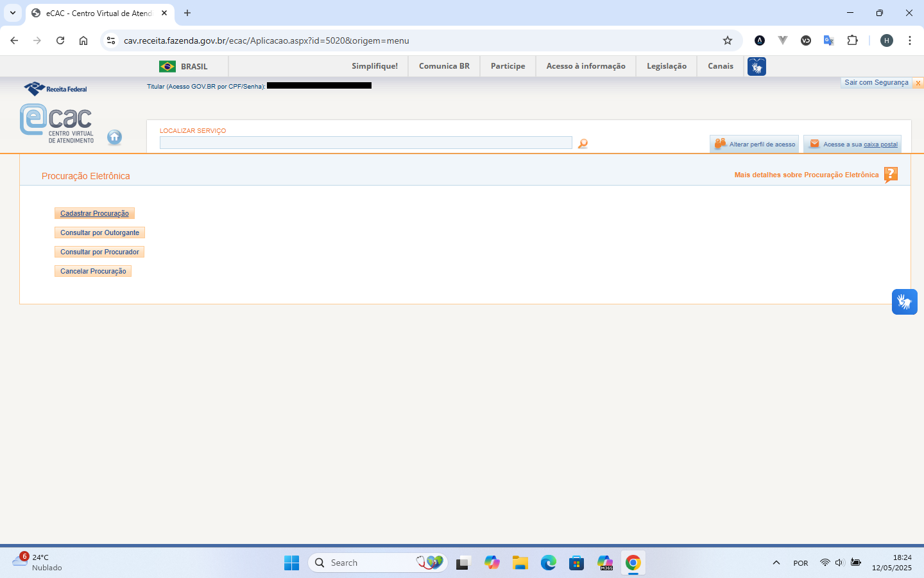Select Consultar por Outorgante
The image size is (924, 578).
coord(99,233)
